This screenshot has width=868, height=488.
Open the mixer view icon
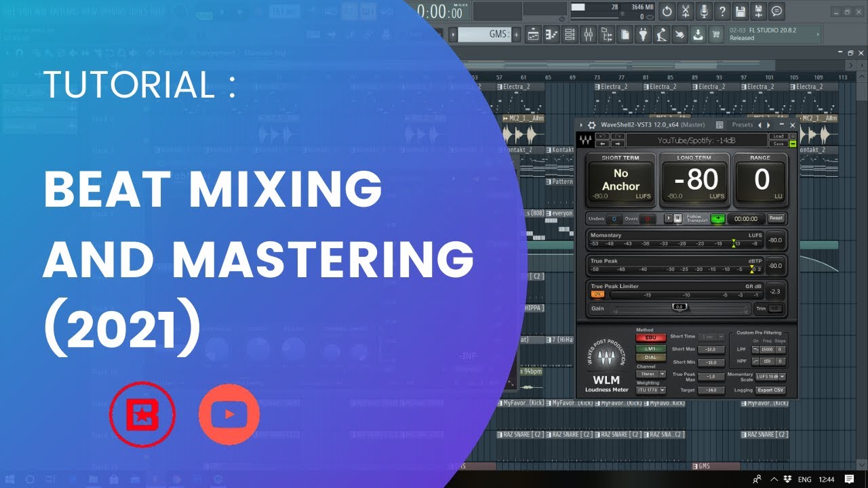tap(588, 34)
